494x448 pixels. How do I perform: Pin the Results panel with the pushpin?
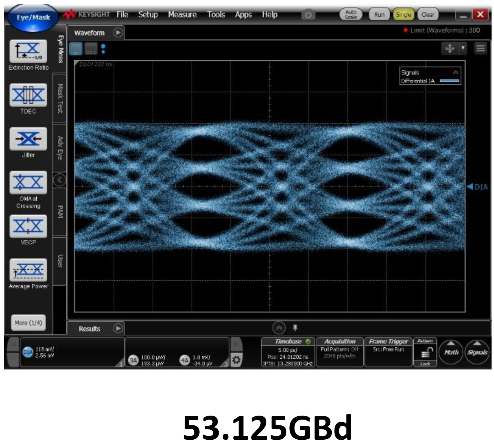tap(295, 328)
